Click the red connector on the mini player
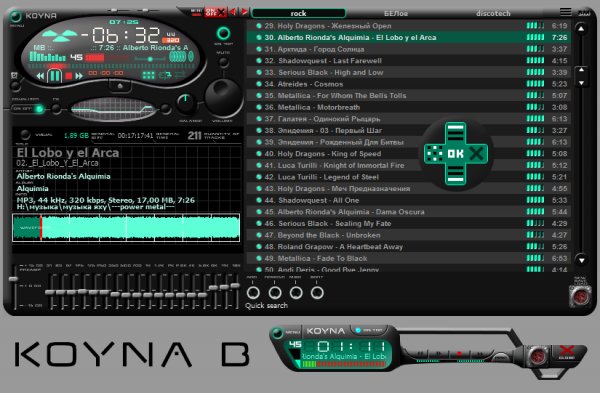600x393 pixels. click(x=538, y=356)
